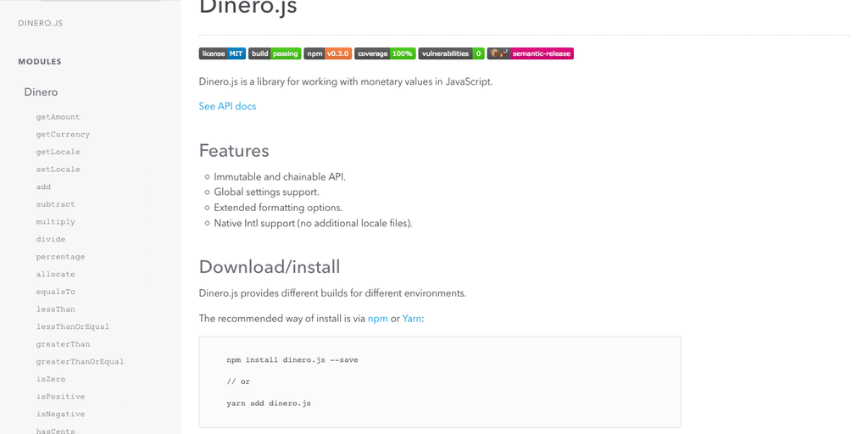Select the MODULES sidebar heading
Image resolution: width=868 pixels, height=434 pixels.
click(40, 62)
